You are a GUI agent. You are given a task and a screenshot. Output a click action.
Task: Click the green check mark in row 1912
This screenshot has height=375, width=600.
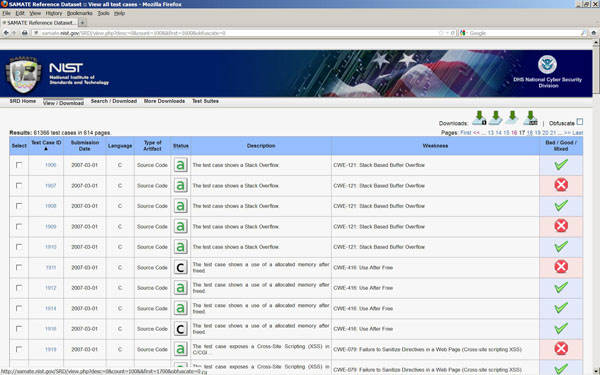(561, 288)
